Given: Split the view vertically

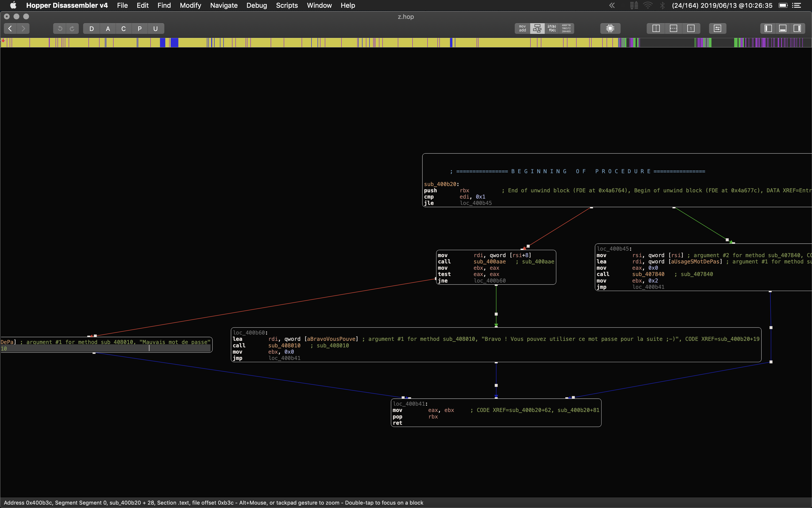Looking at the screenshot, I should (656, 29).
